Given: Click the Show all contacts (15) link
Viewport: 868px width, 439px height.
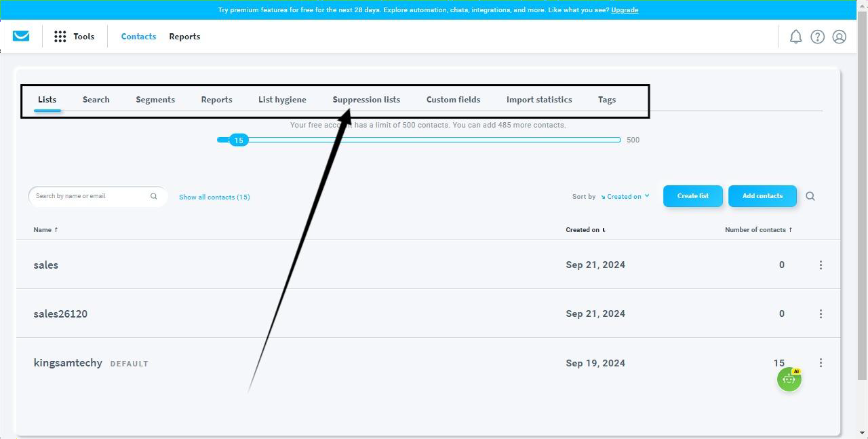Looking at the screenshot, I should pos(214,197).
